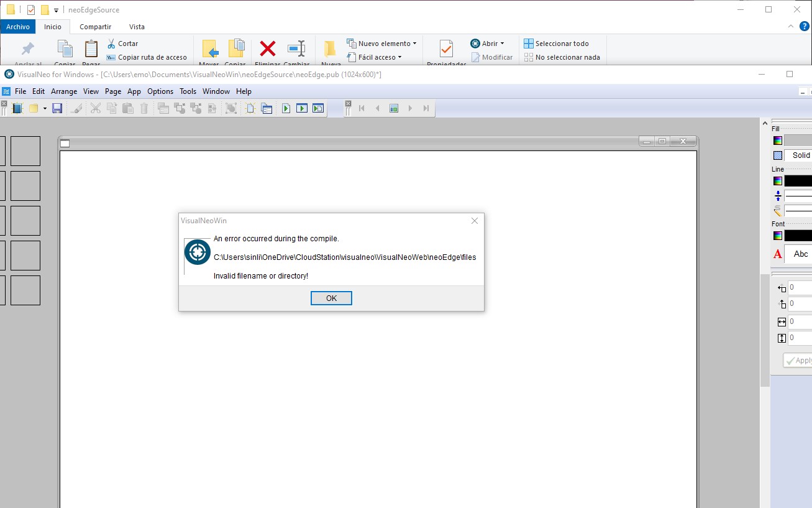
Task: Click the master page icon in the navigation toolbar
Action: click(394, 108)
